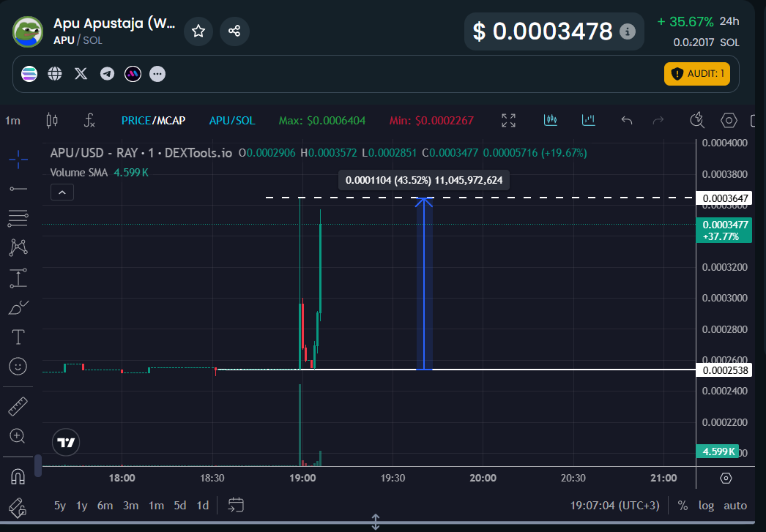Open the candlestick chart type dropdown

click(x=51, y=120)
